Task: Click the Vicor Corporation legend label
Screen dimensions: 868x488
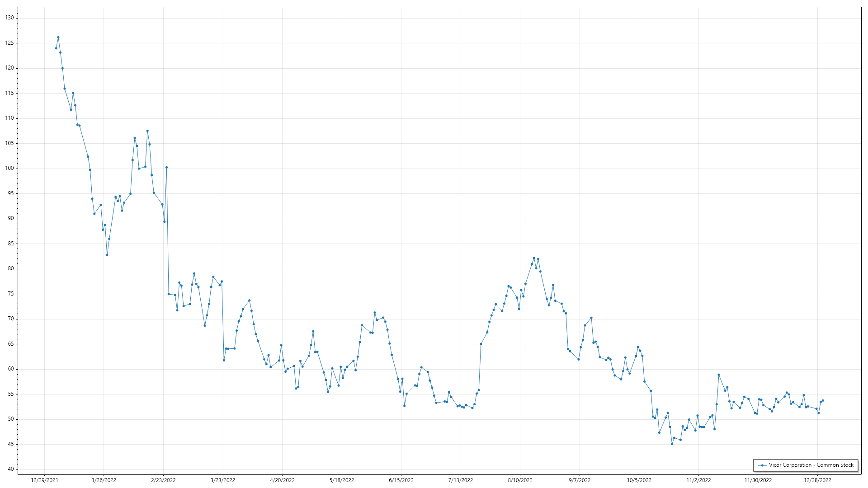Action: 811,465
